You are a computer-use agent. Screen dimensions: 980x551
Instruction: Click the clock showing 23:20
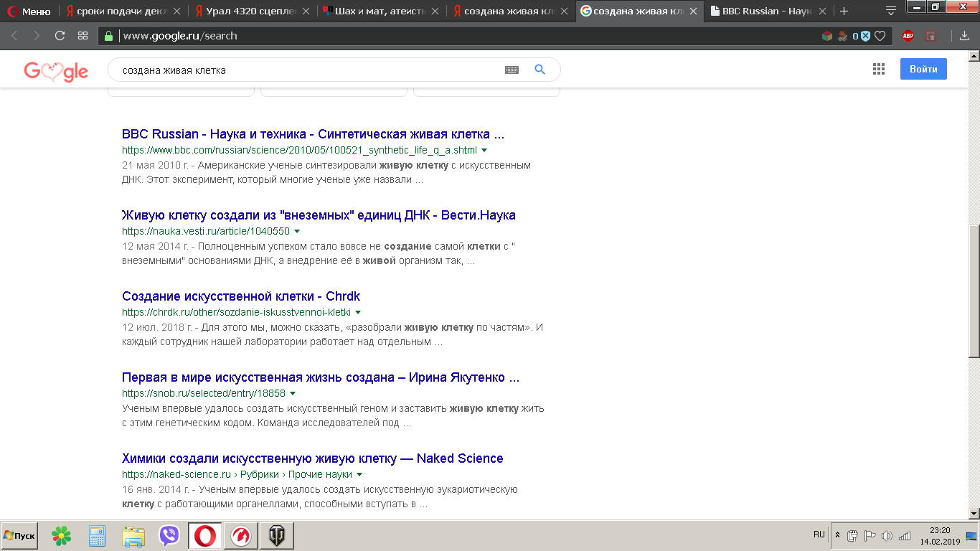click(x=939, y=536)
